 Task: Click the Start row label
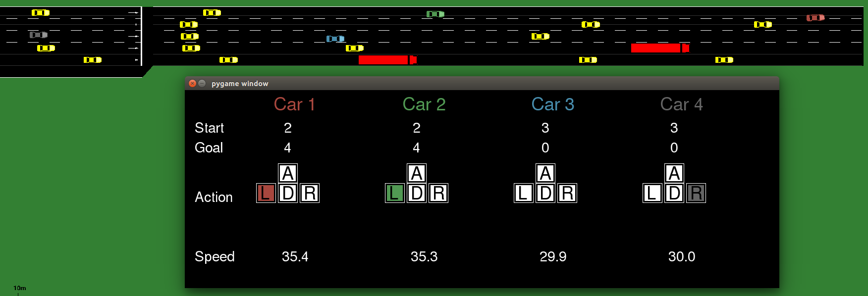(x=210, y=128)
